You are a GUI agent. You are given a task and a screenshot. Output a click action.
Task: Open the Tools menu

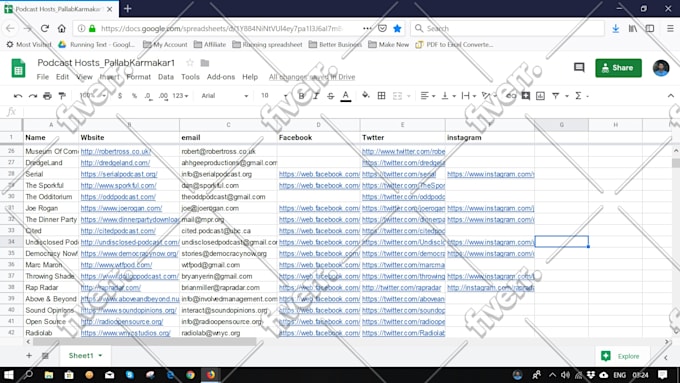pyautogui.click(x=190, y=77)
